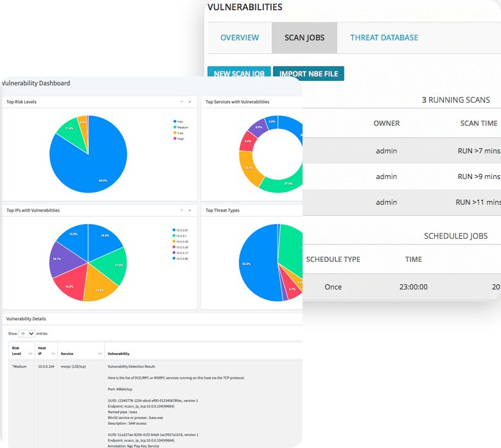Toggle the High legend entry in Risk Levels
Screen dimensions: 501x448
click(x=179, y=139)
